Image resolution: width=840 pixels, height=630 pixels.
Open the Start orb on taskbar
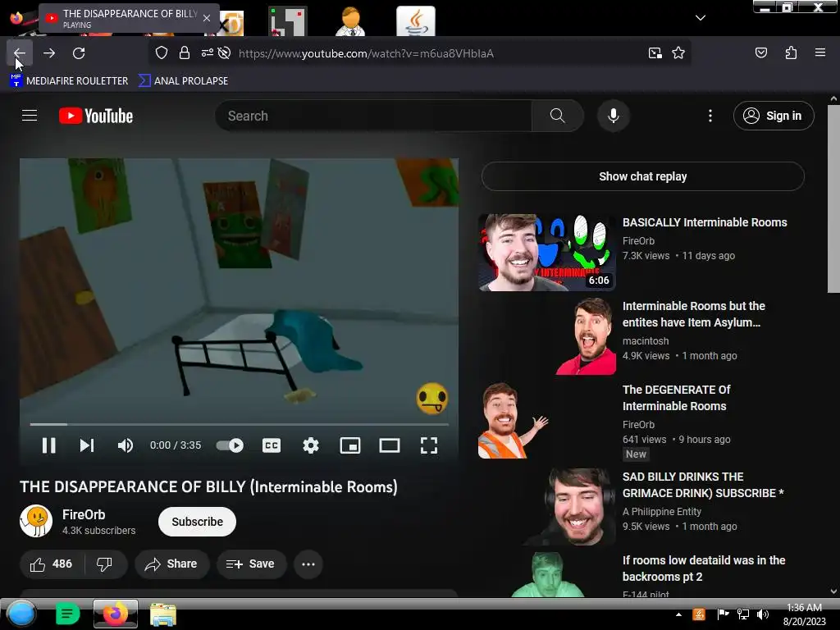coord(21,614)
